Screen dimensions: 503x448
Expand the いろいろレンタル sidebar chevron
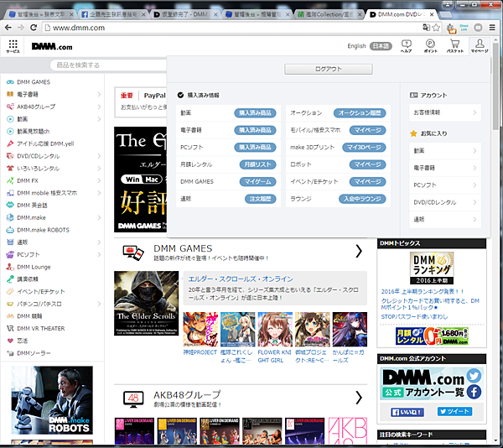coord(99,169)
